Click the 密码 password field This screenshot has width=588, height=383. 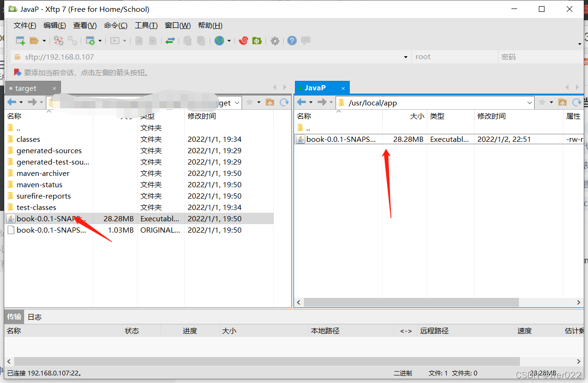tap(541, 57)
